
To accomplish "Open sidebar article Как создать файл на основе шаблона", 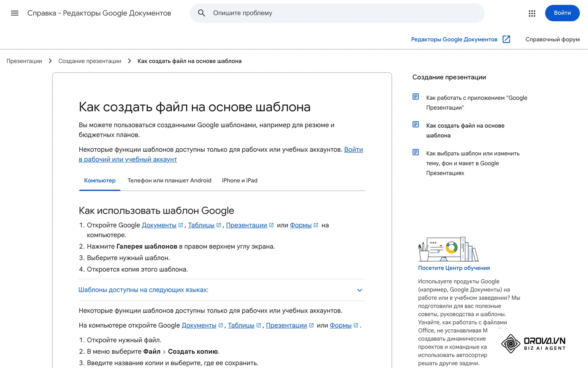I will tap(465, 130).
